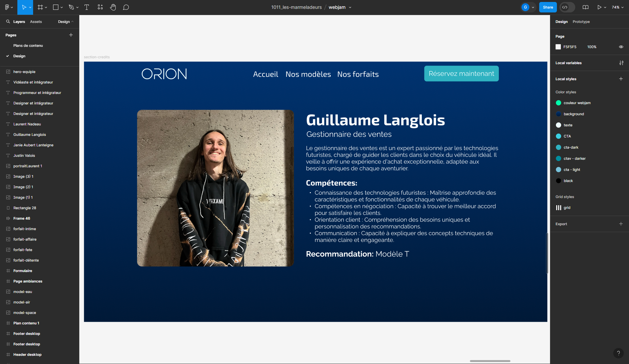Image resolution: width=629 pixels, height=364 pixels.
Task: Expand the shape tool dropdown chevron
Action: (61, 7)
